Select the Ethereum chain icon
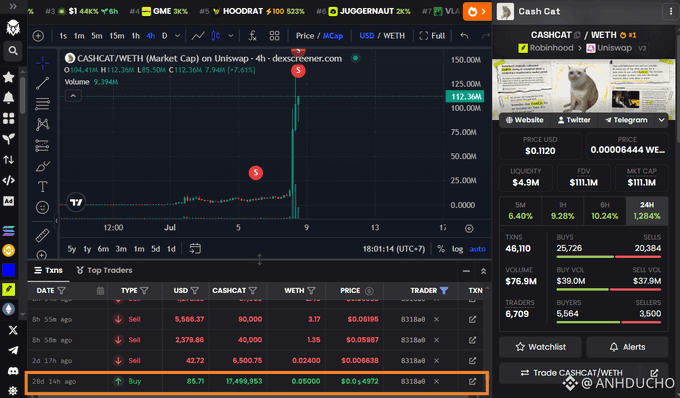The width and height of the screenshot is (680, 398). point(9,309)
